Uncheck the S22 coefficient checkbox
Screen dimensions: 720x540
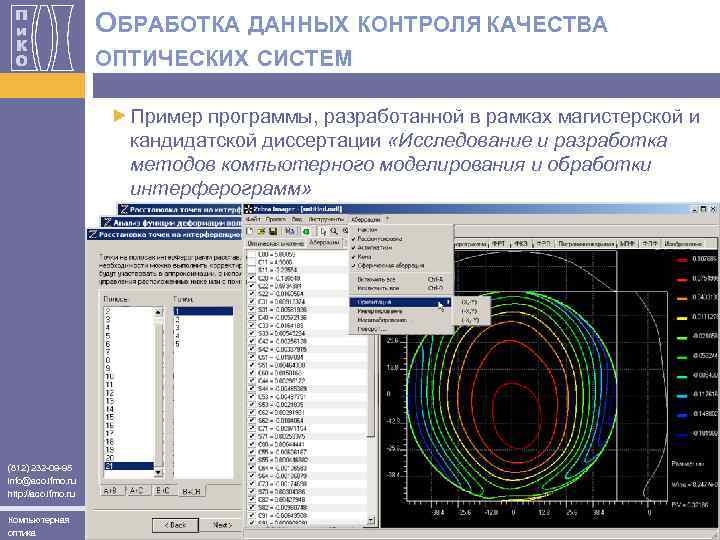pos(252,294)
